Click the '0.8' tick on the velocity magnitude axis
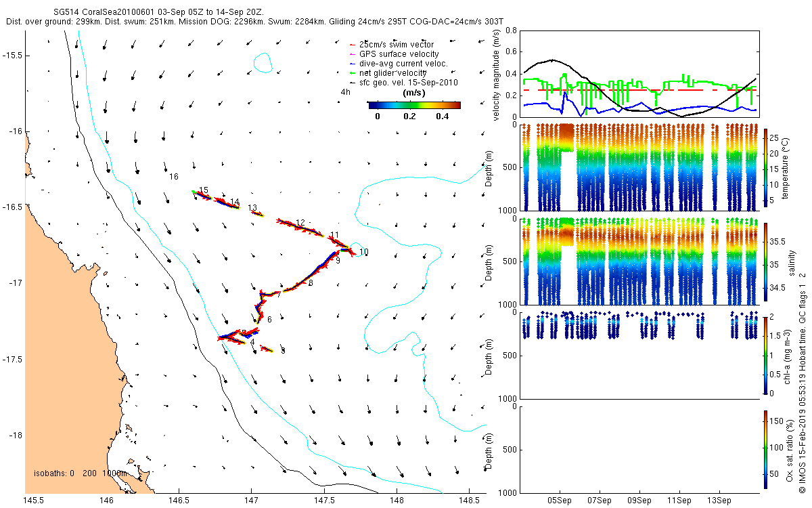Image resolution: width=812 pixels, height=508 pixels. (511, 30)
